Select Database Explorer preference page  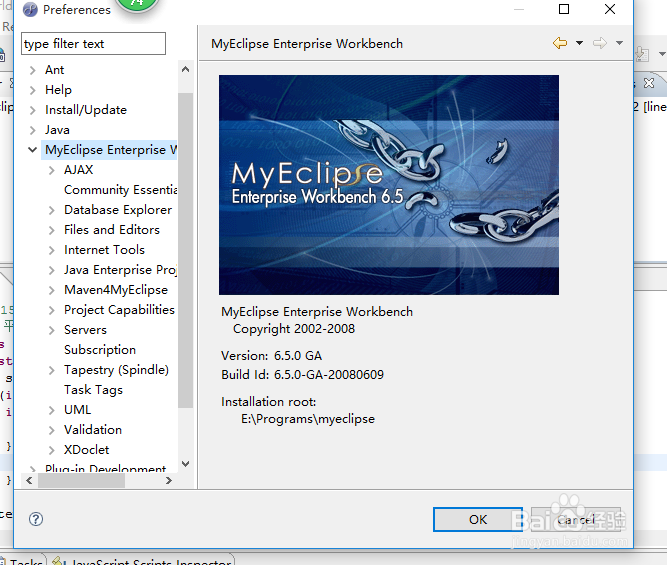pyautogui.click(x=118, y=210)
